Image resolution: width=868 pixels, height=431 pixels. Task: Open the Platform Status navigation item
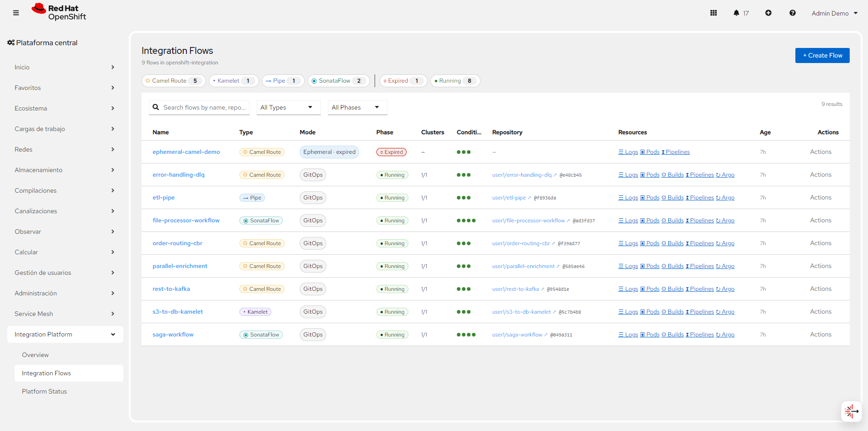[x=69, y=391]
